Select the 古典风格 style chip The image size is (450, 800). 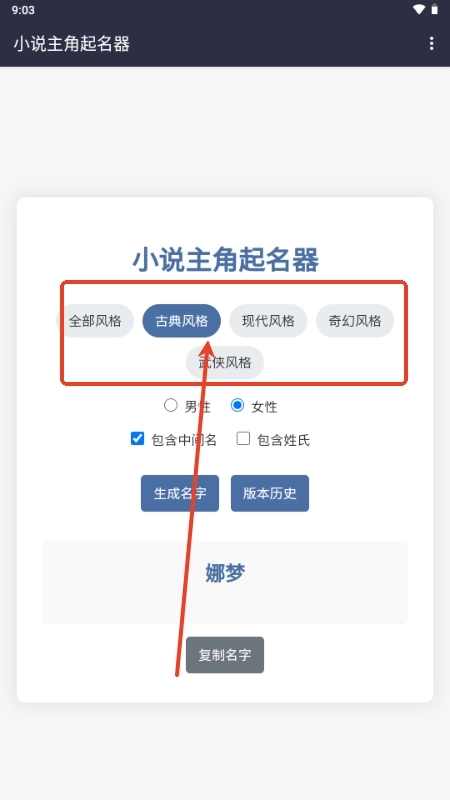tap(182, 321)
